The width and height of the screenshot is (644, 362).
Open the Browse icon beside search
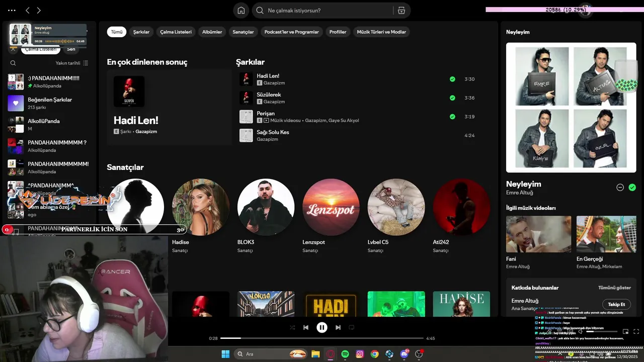(401, 11)
